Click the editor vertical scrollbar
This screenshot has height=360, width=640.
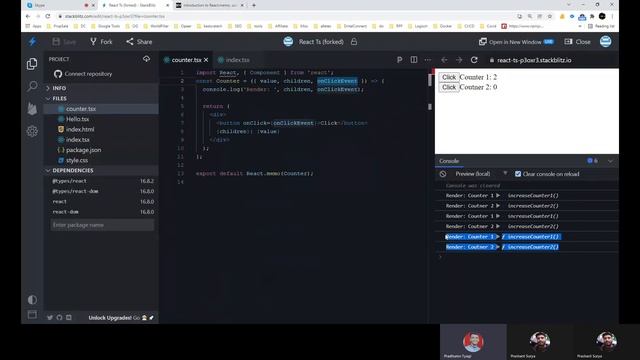tap(430, 80)
